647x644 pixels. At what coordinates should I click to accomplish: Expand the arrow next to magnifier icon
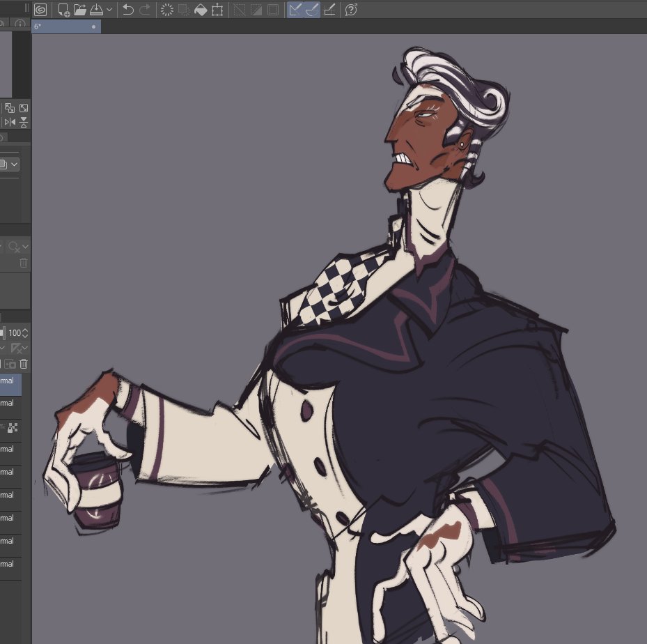[x=26, y=247]
